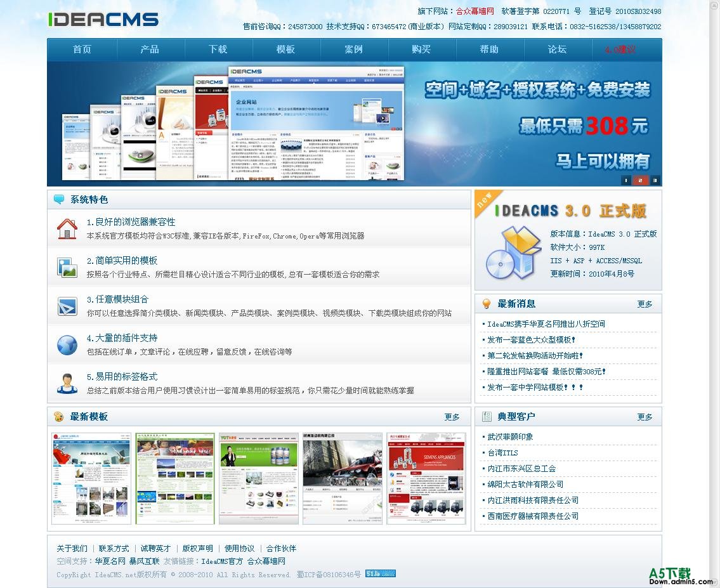Open the 模板 navigation item
Screen dimensions: 720x588
point(285,49)
